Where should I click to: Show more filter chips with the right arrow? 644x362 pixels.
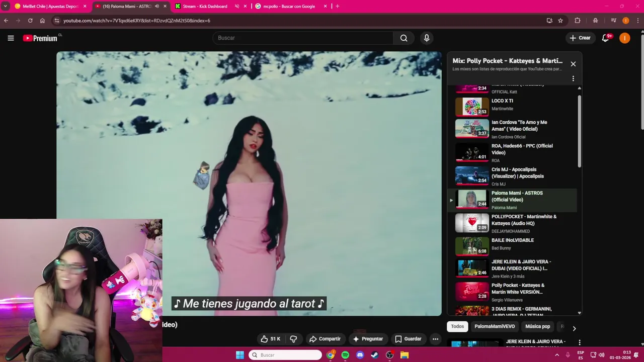click(x=574, y=328)
